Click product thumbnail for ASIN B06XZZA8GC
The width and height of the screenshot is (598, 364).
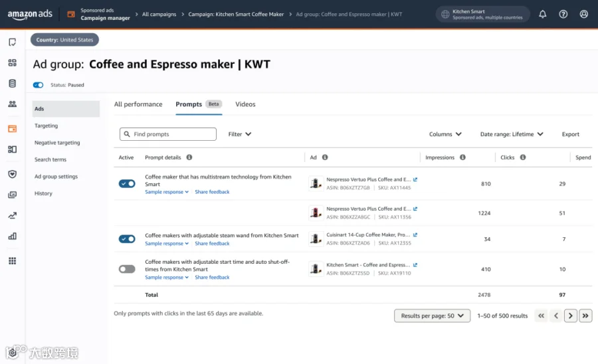click(x=316, y=213)
